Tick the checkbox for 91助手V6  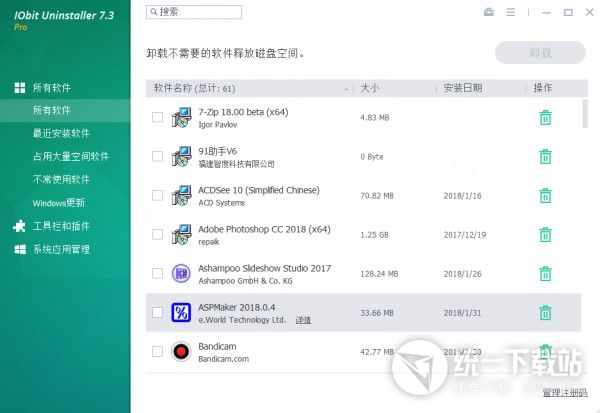pyautogui.click(x=157, y=156)
